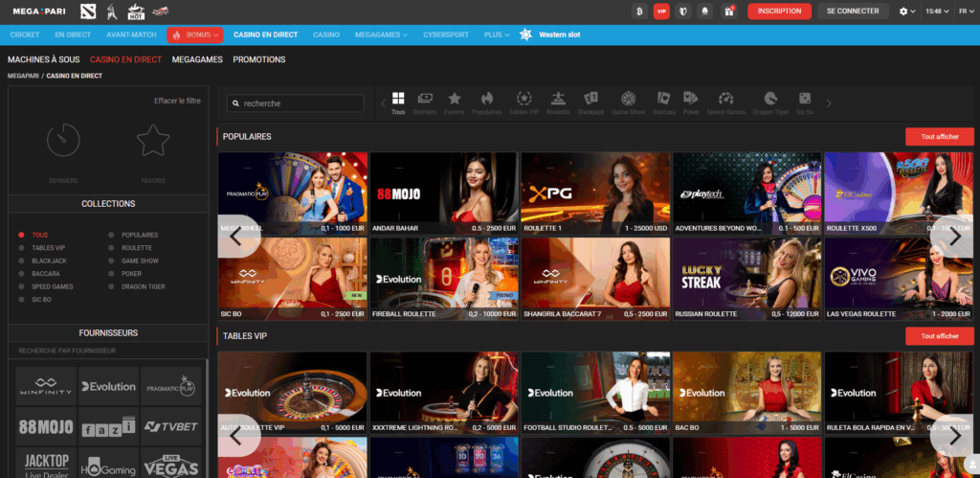Focus the recherche search field
Viewport: 980px width, 478px height.
(x=295, y=103)
